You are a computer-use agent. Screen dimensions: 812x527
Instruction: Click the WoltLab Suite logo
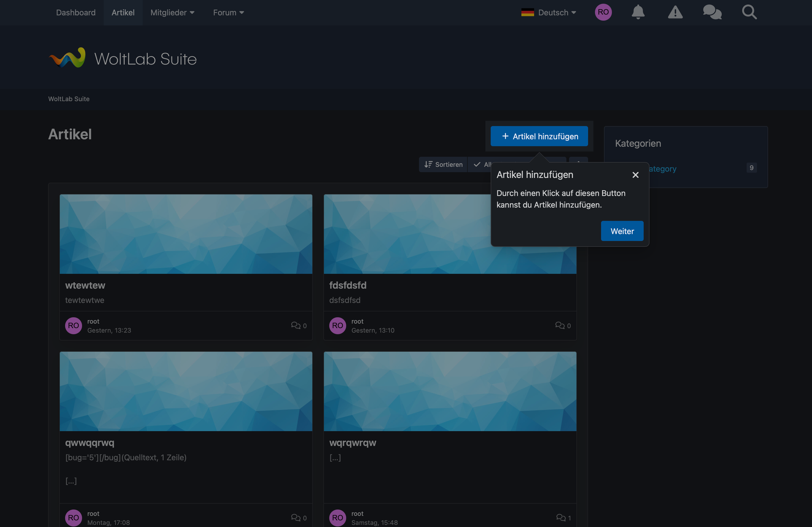[123, 58]
